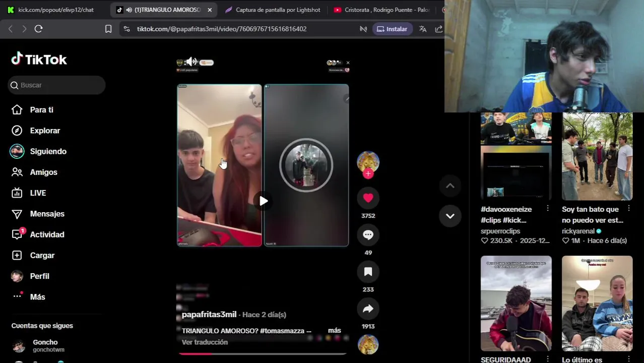
Task: Open srpuerroclips channel link
Action: [x=500, y=231]
